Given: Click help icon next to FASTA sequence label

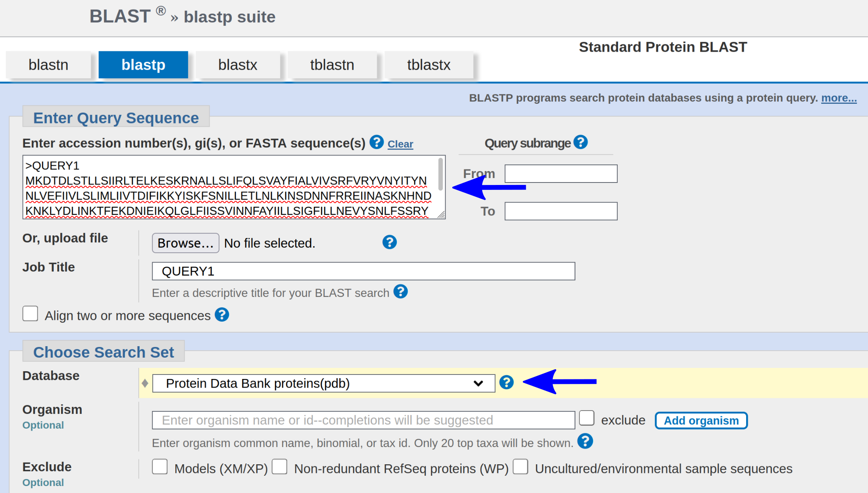Looking at the screenshot, I should (x=376, y=142).
